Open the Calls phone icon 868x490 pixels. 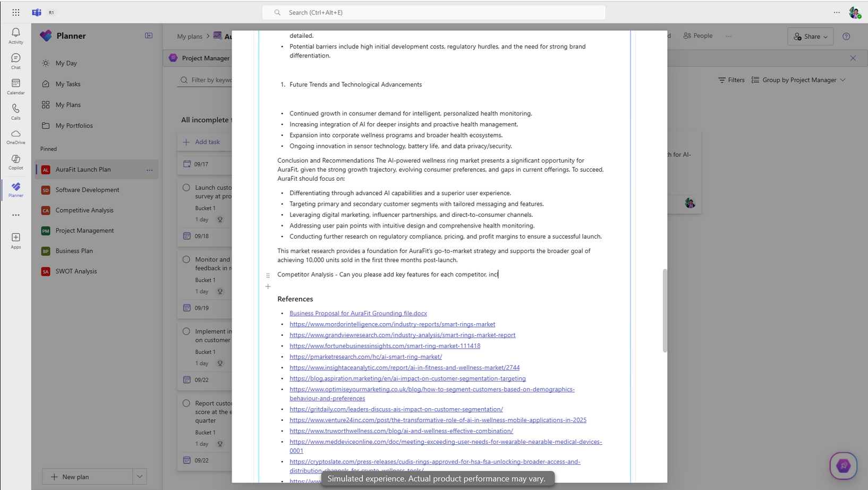click(x=16, y=112)
